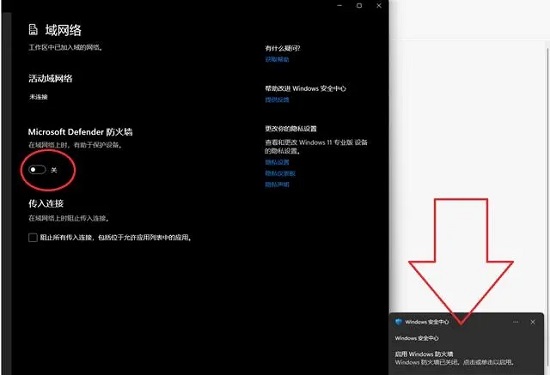Open the 获取帮助 link

277,59
